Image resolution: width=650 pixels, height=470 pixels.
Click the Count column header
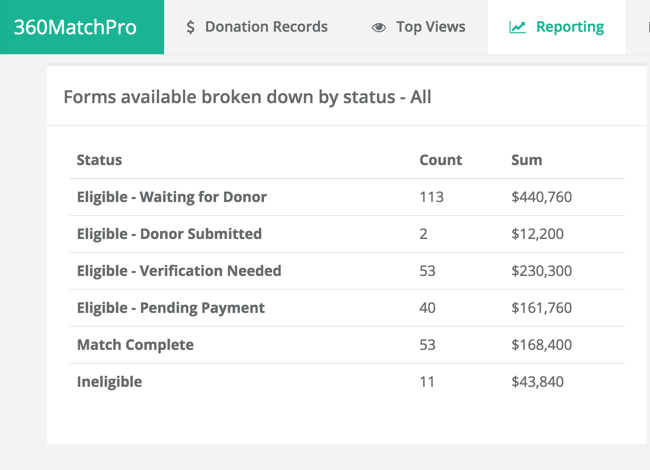click(x=440, y=160)
